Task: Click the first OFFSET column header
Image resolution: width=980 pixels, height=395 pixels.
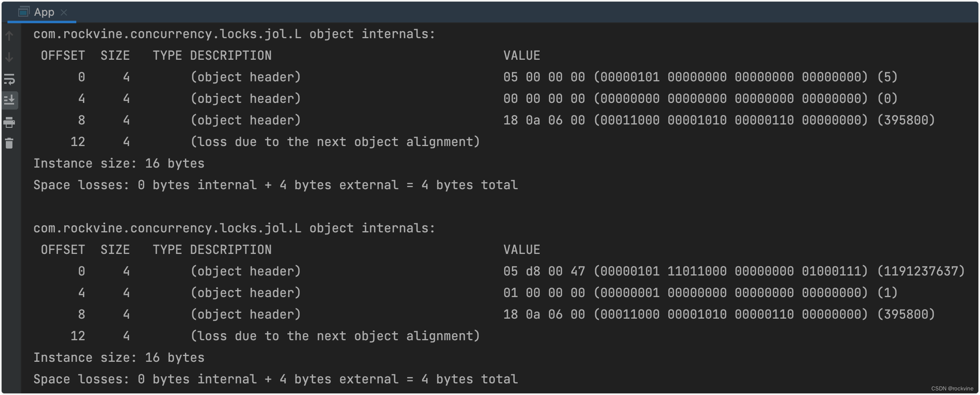Action: 63,56
